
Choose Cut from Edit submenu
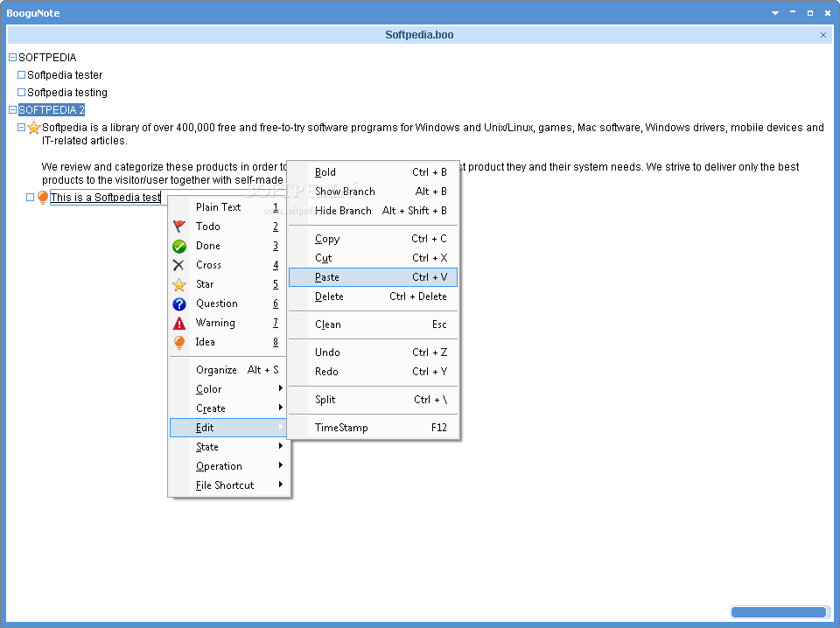click(x=374, y=258)
